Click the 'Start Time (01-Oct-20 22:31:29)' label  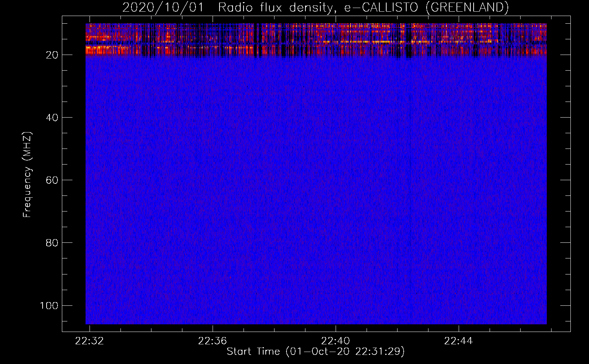pos(316,352)
